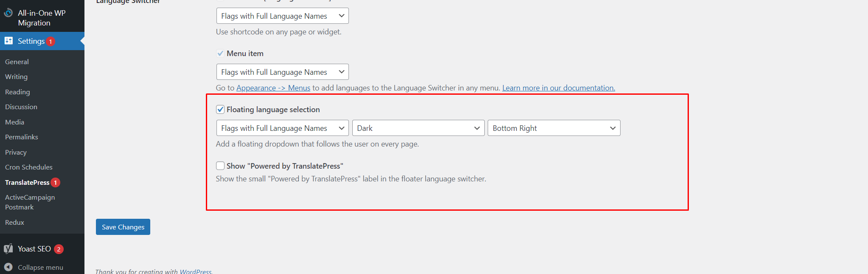The height and width of the screenshot is (274, 868).
Task: Open ActiveCampaign Postmark submenu item
Action: click(x=30, y=202)
